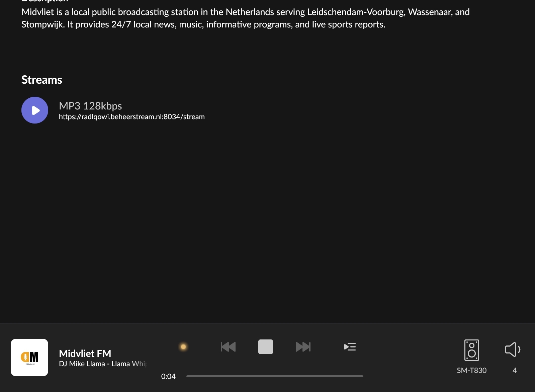Stop the current playback

[x=266, y=347]
